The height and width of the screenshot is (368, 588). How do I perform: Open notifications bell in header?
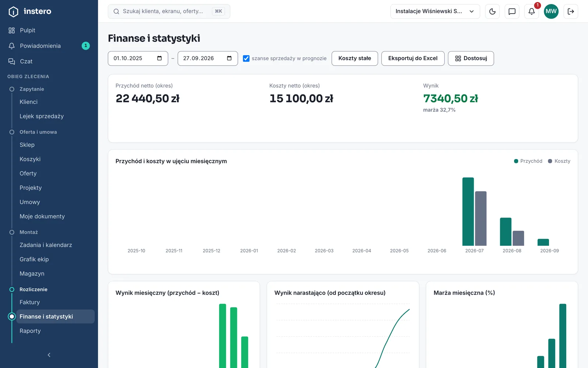tap(531, 11)
